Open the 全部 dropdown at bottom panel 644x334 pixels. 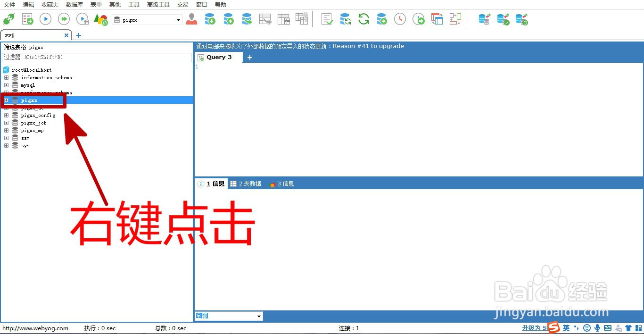[x=258, y=316]
